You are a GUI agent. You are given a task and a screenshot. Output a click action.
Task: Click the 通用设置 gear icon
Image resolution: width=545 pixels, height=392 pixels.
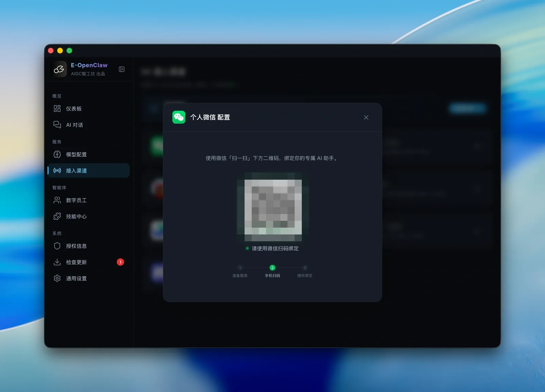57,278
